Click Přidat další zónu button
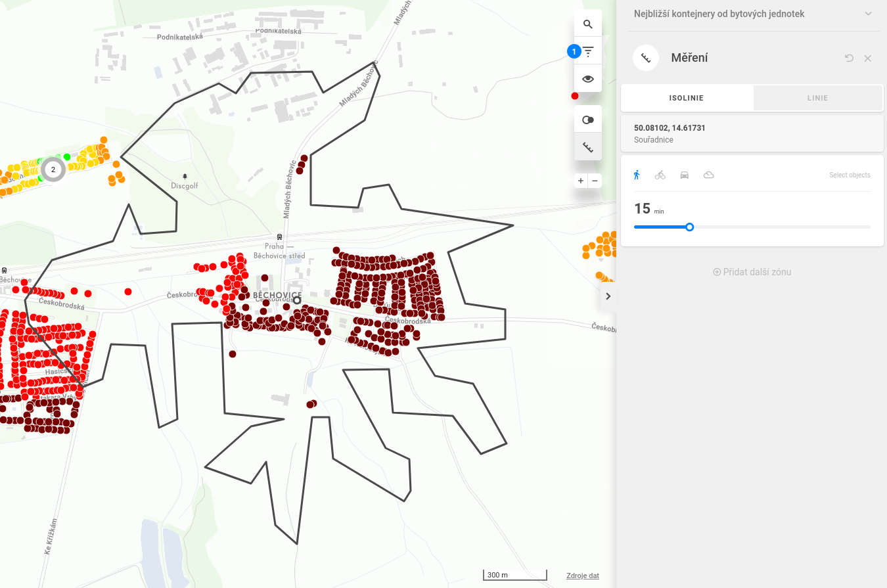Screen dimensions: 887x588 click(x=752, y=272)
